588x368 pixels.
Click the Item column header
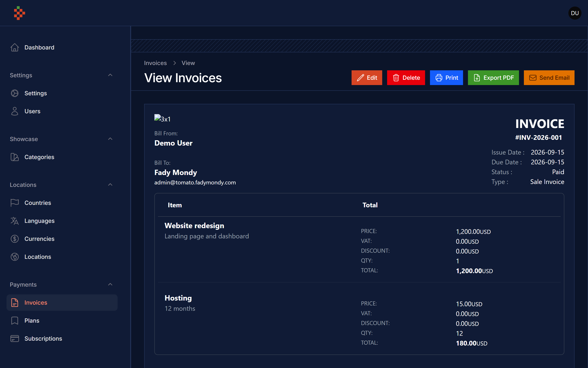(175, 205)
